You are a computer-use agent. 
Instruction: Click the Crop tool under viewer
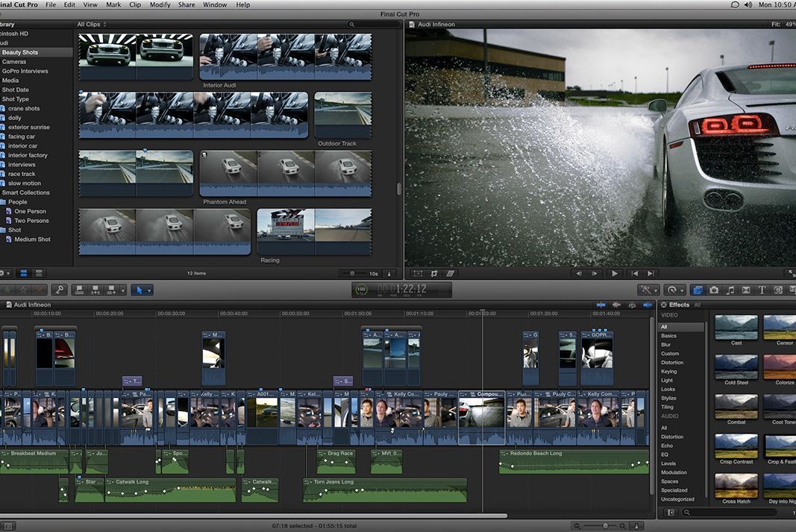(434, 274)
